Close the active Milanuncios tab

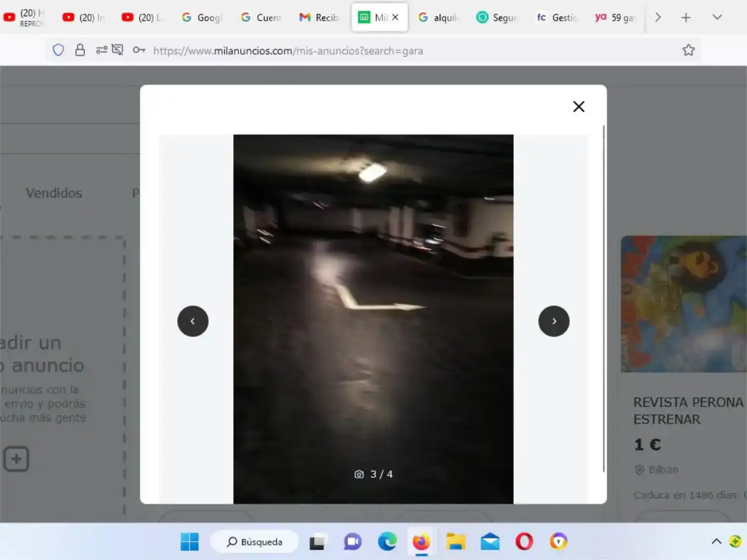[395, 17]
